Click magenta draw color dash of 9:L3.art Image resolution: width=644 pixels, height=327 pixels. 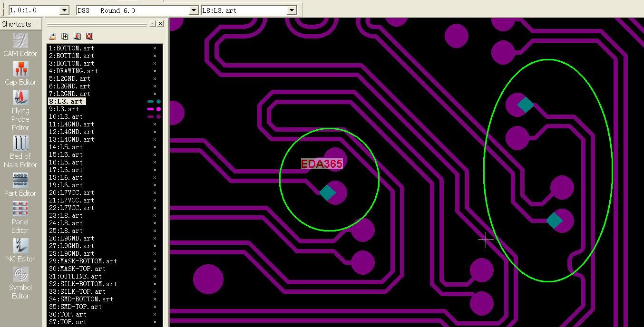[x=151, y=109]
